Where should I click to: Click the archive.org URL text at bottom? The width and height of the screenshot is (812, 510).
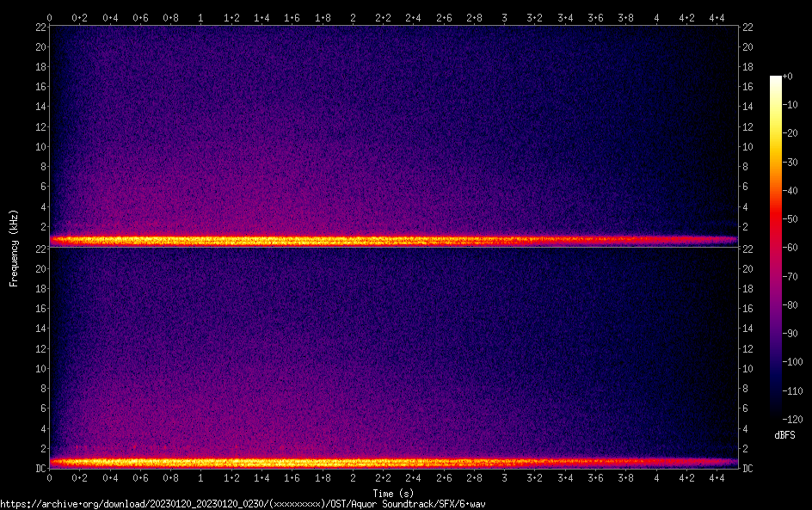pyautogui.click(x=249, y=504)
